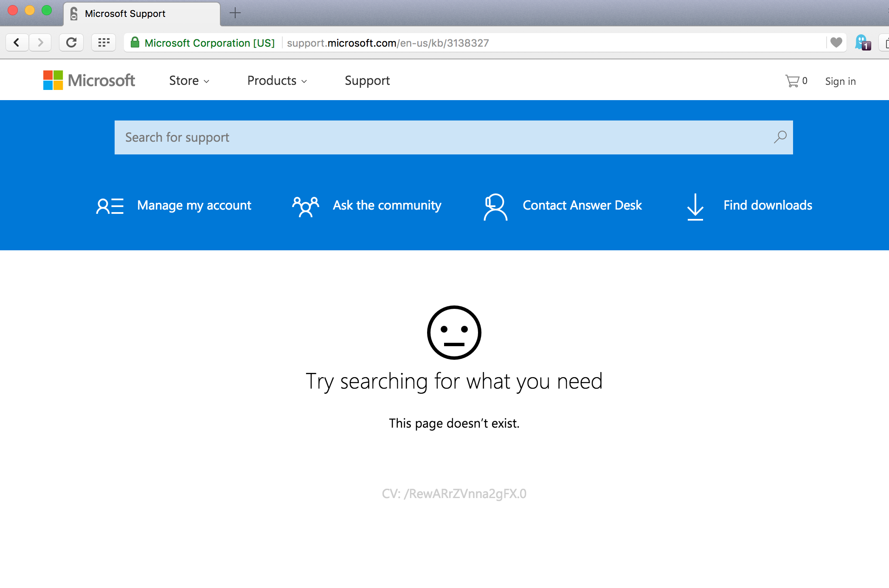Reload the page with refresh icon
This screenshot has height=588, width=889.
(x=71, y=42)
